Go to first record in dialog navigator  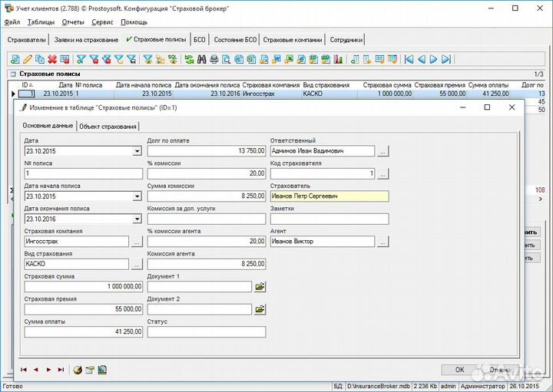pyautogui.click(x=24, y=370)
